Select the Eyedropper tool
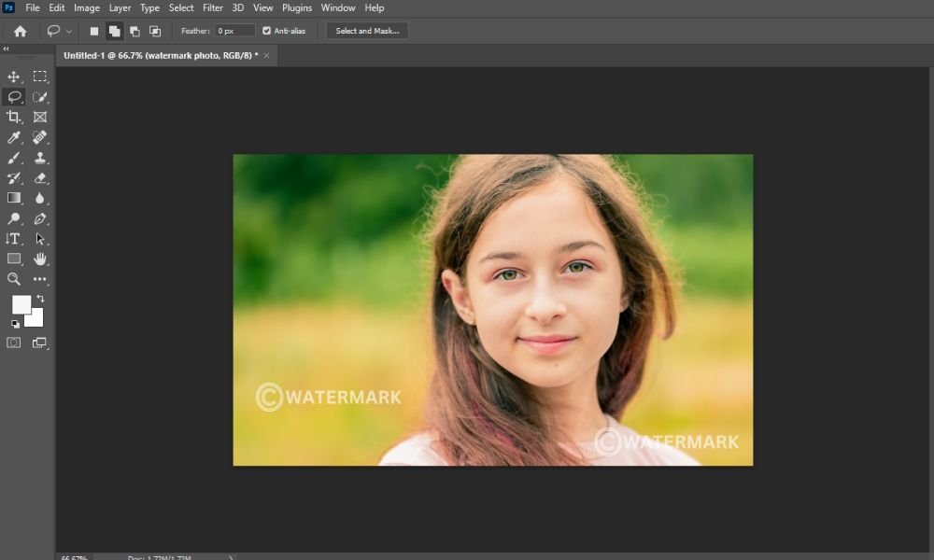The image size is (934, 560). tap(14, 137)
